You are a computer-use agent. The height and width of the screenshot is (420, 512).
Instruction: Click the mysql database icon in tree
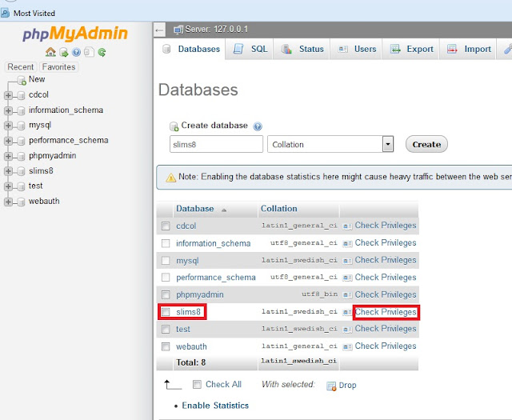click(22, 126)
